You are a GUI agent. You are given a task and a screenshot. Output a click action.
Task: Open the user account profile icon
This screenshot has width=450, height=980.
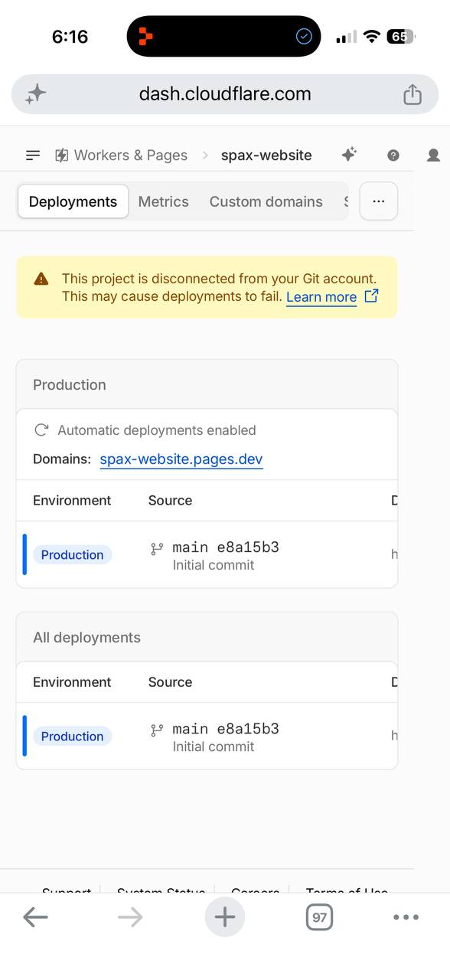[433, 155]
